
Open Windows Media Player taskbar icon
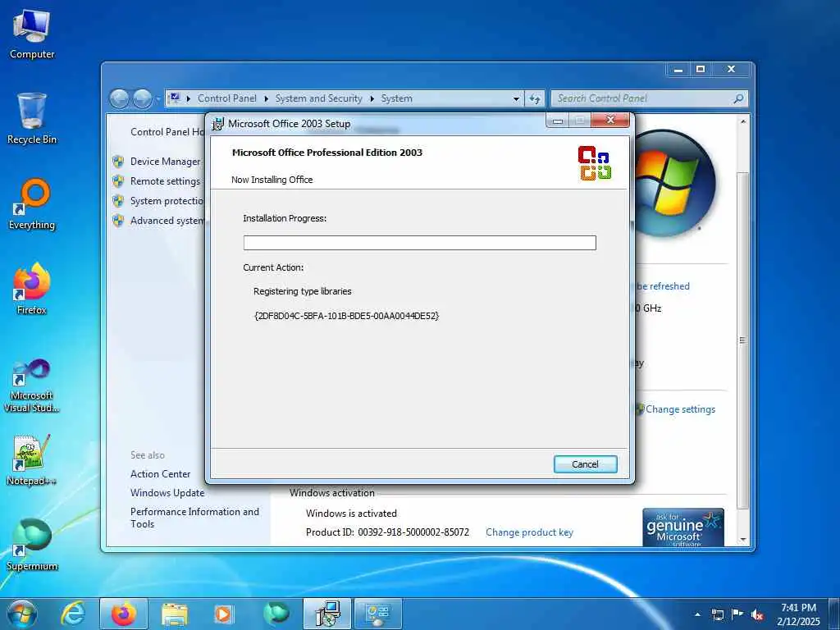click(x=224, y=614)
